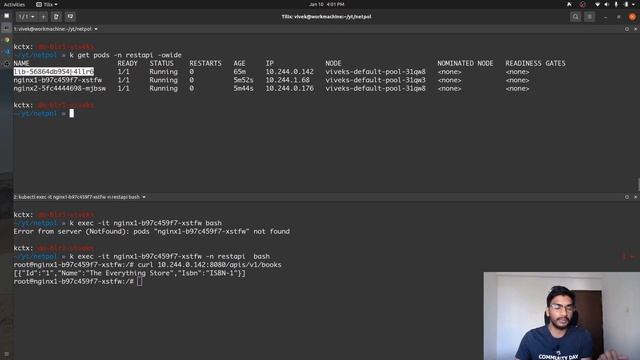Click the RESTARTS column header
The height and width of the screenshot is (360, 640).
205,63
